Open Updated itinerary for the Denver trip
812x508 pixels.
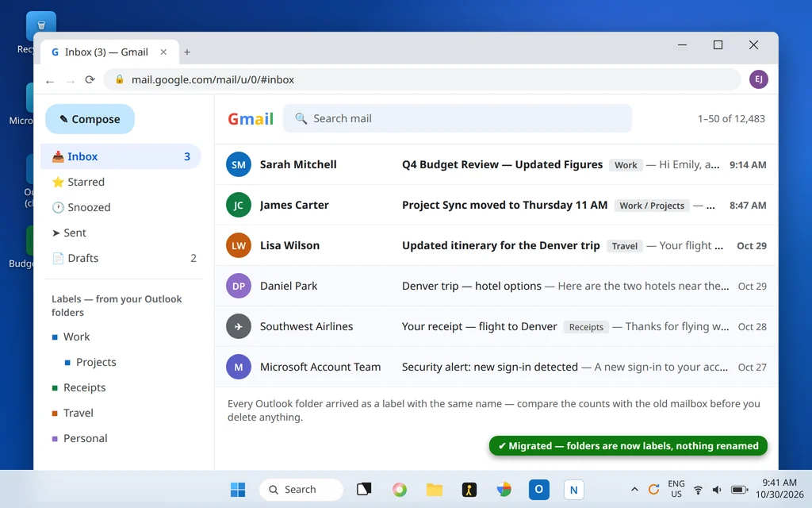click(496, 246)
